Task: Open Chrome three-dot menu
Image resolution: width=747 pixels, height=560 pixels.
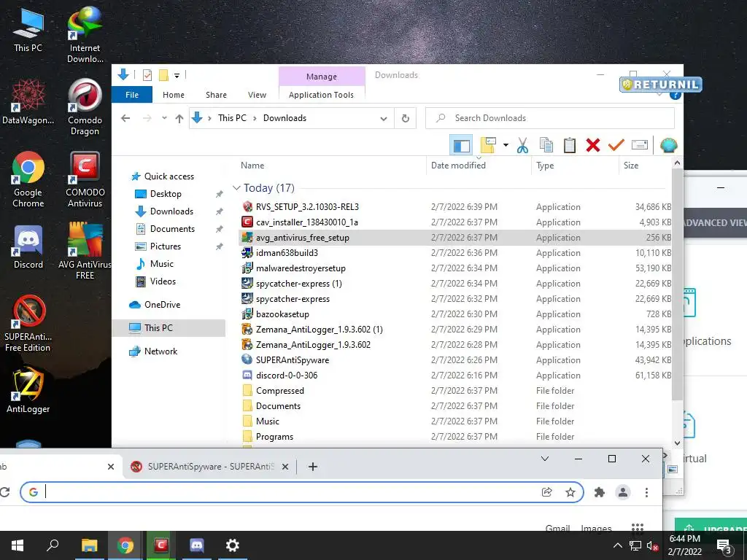Action: [646, 492]
